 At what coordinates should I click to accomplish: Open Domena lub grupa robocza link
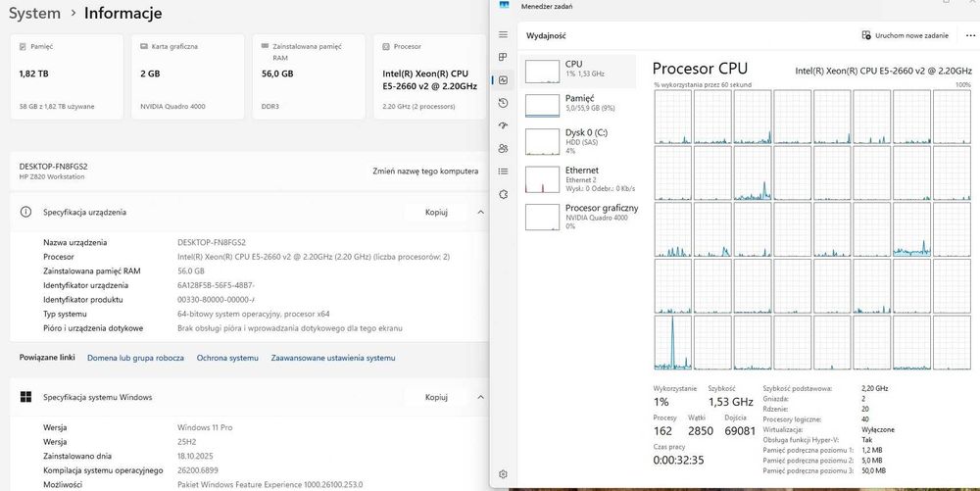[135, 358]
